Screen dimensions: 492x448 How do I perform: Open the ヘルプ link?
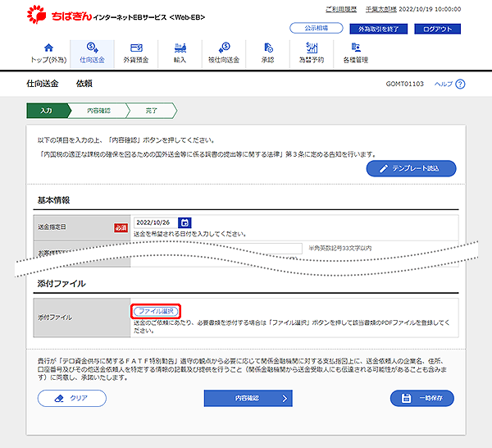[x=444, y=84]
